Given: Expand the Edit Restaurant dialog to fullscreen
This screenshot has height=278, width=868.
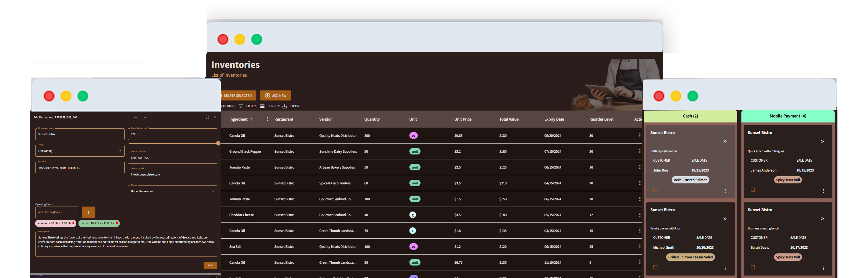Looking at the screenshot, I should [x=207, y=117].
